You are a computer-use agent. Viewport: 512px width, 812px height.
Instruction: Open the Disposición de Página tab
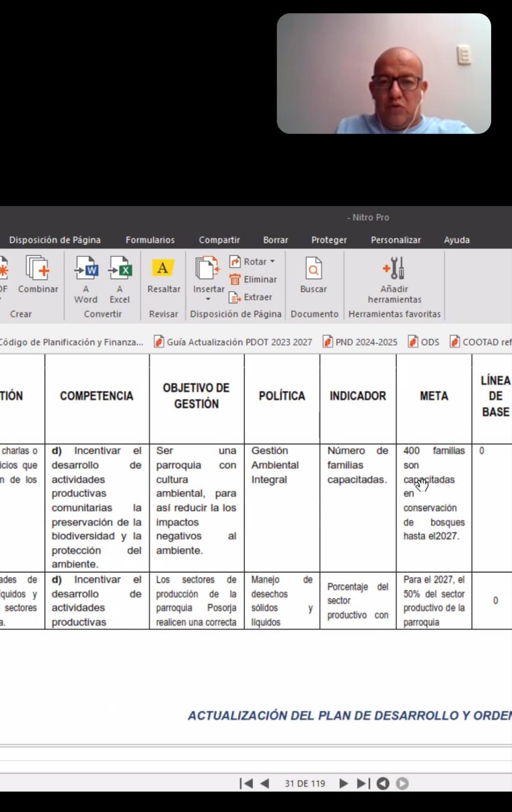[55, 240]
